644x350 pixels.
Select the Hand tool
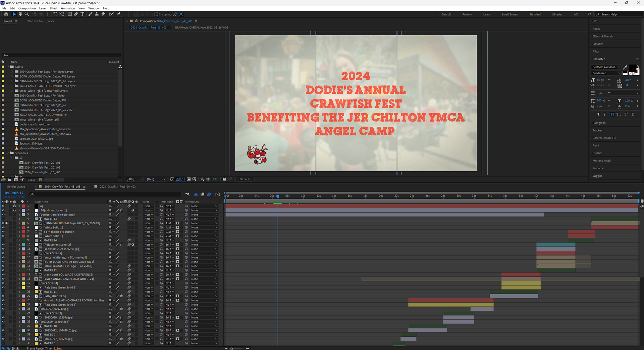[20, 14]
